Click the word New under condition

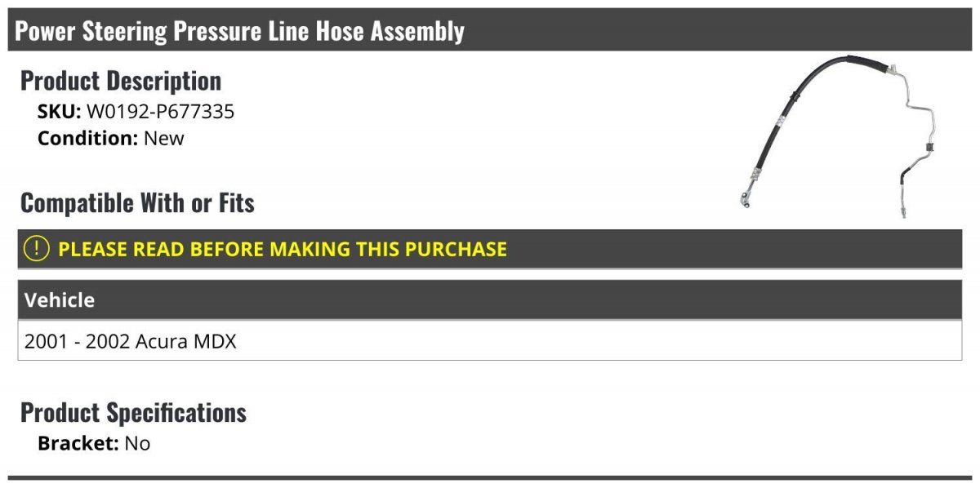(x=164, y=138)
